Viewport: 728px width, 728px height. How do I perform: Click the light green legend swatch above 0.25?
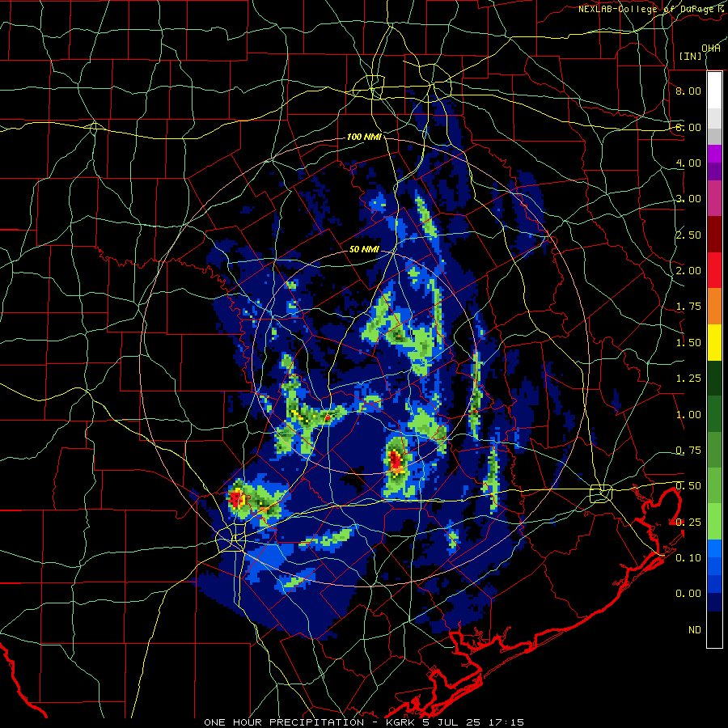[714, 522]
